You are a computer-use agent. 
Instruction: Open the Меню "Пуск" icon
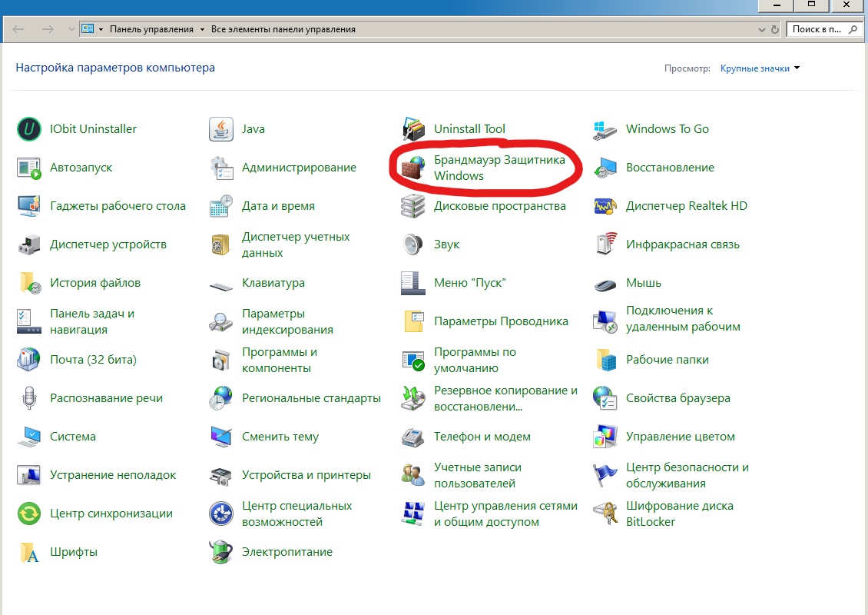coord(413,283)
